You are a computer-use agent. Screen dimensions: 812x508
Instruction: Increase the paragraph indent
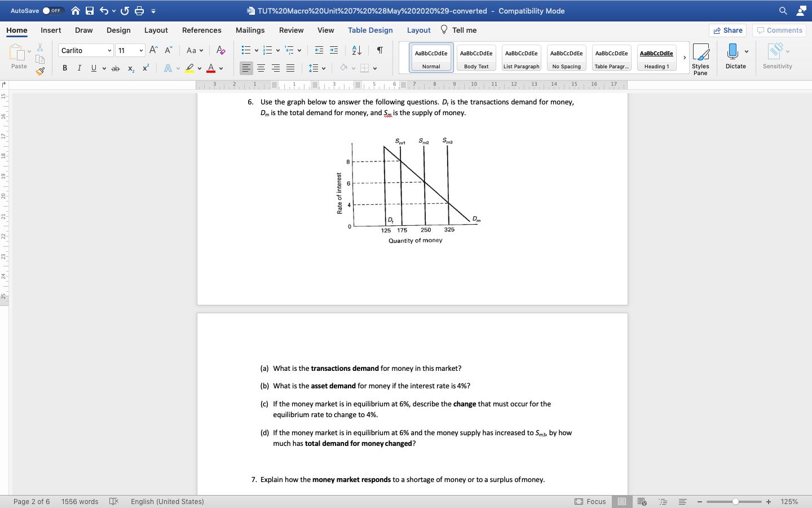tap(334, 50)
